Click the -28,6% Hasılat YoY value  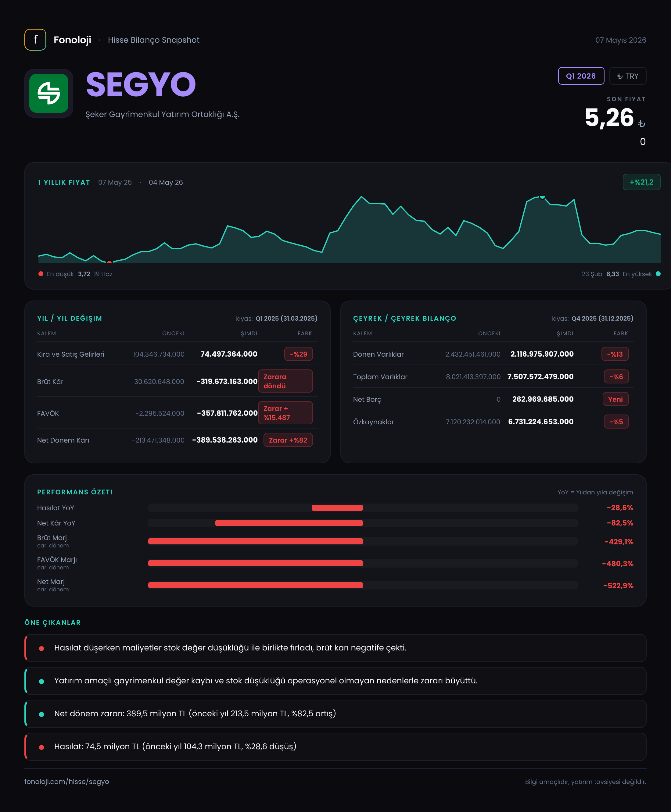point(620,508)
